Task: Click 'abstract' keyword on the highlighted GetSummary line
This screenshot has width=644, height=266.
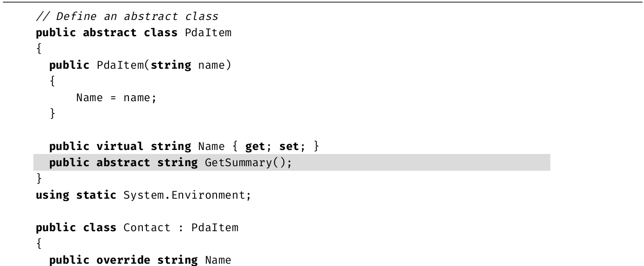Action: point(123,163)
